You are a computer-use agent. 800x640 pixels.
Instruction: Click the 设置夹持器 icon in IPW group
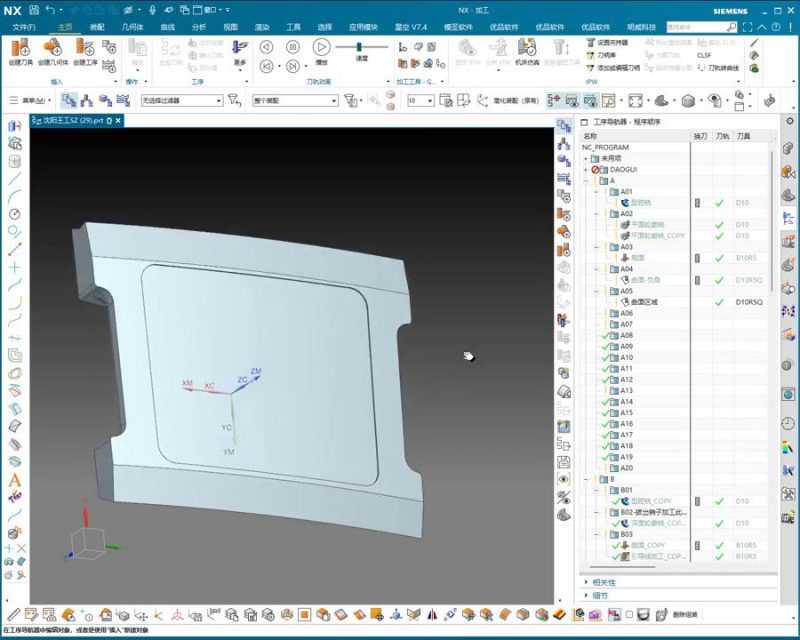[590, 43]
